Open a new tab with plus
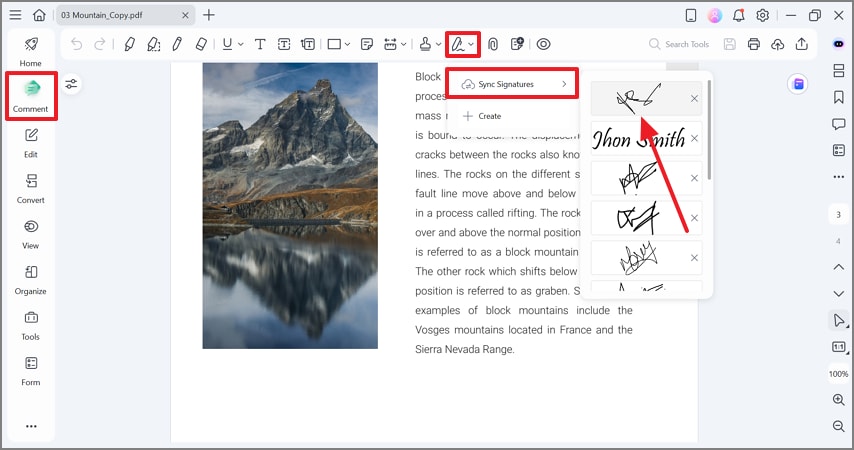 (209, 15)
